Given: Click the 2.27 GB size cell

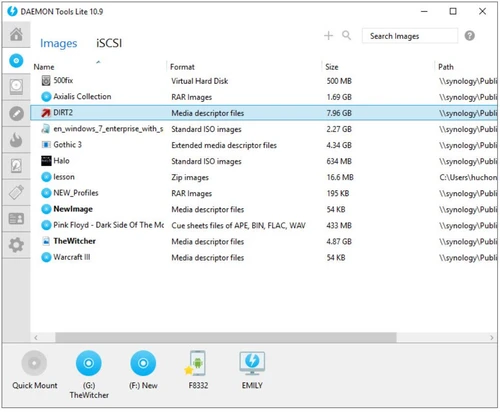Looking at the screenshot, I should (x=339, y=129).
